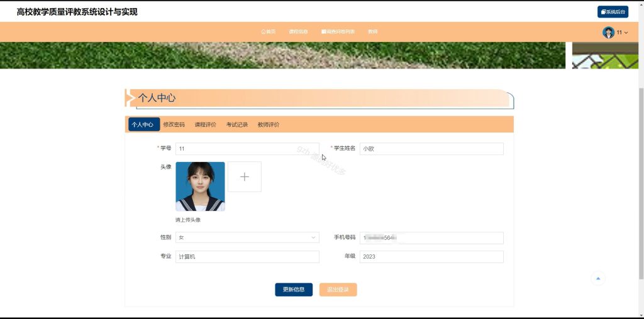Open 教师 in the navigation bar

[372, 31]
